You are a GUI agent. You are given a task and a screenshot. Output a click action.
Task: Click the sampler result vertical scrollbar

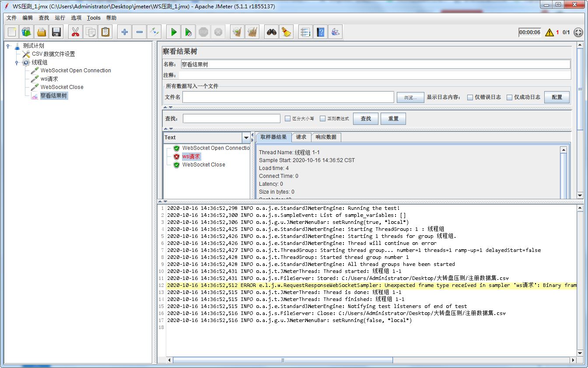coord(563,173)
